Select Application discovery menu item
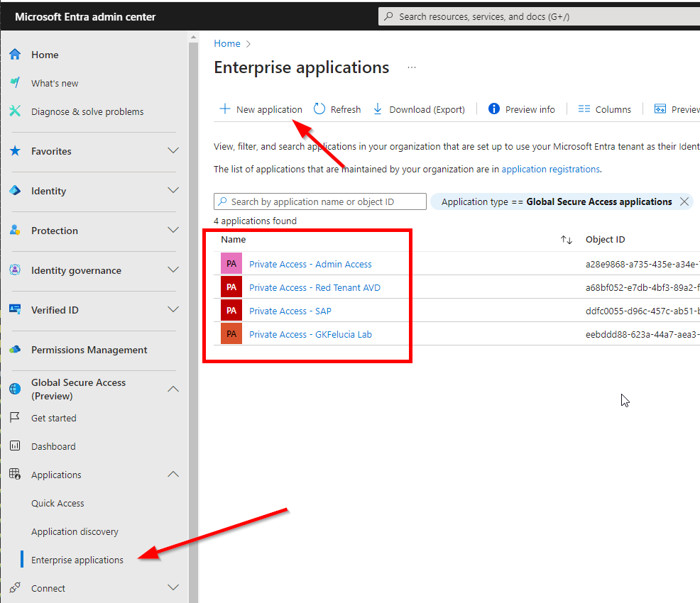 (x=75, y=531)
